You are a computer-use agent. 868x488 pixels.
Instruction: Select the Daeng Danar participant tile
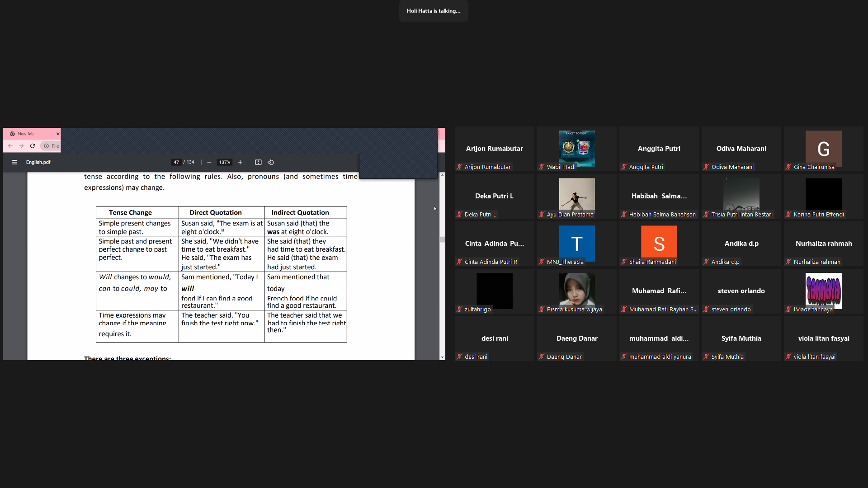coord(577,339)
